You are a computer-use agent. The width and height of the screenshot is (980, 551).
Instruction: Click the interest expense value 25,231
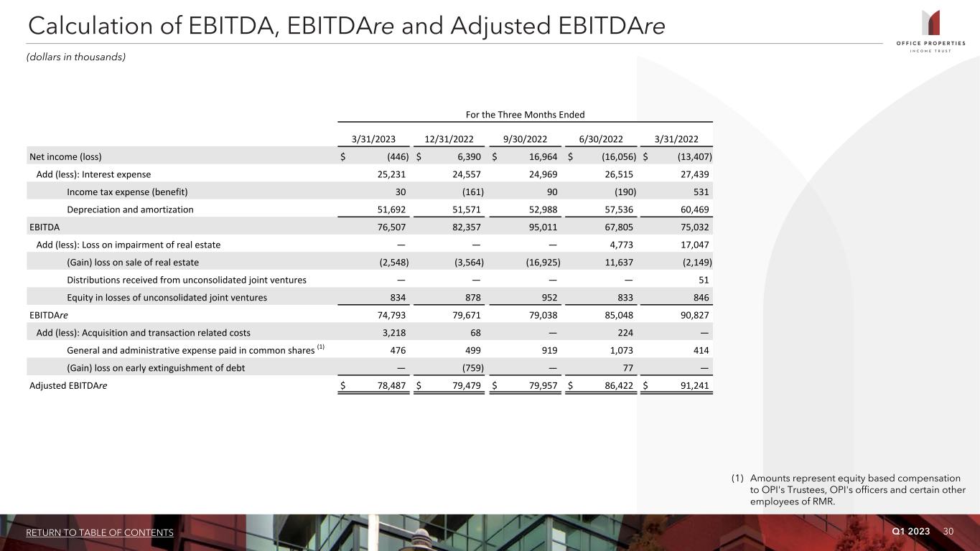click(393, 174)
